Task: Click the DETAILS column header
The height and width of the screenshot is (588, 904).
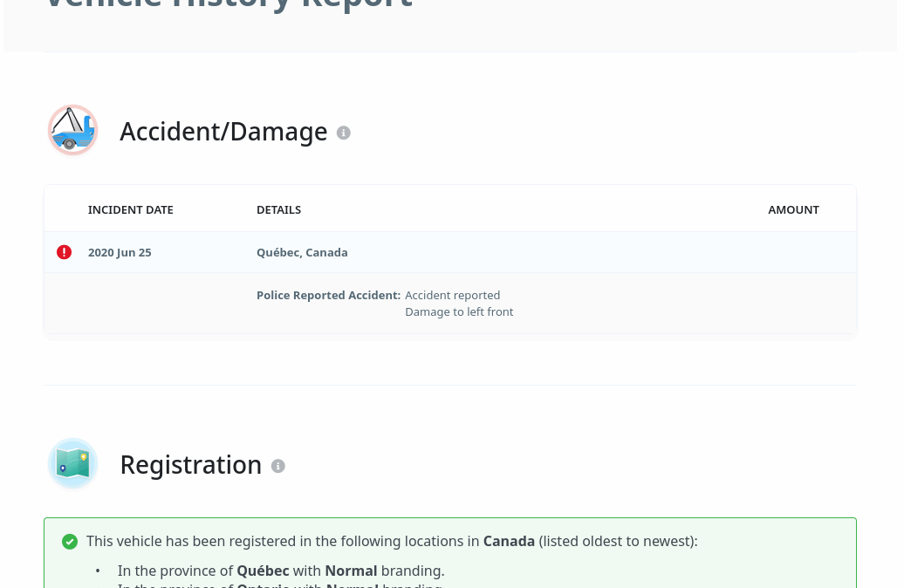Action: 278,209
